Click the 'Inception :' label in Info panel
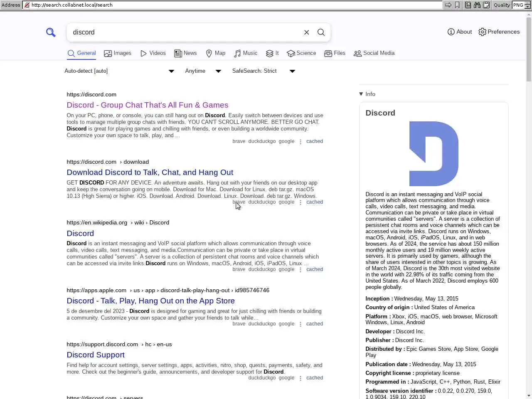The image size is (532, 399). coord(379,299)
